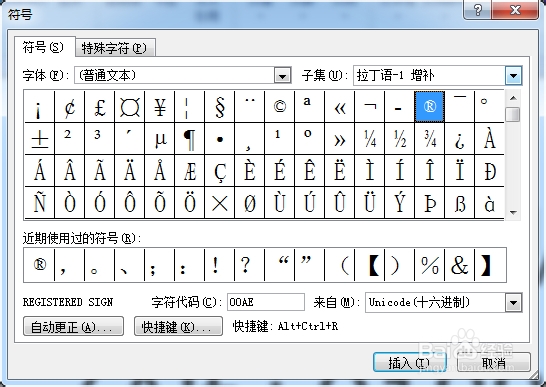Click the help question mark button
This screenshot has height=387, width=546.
(x=477, y=9)
